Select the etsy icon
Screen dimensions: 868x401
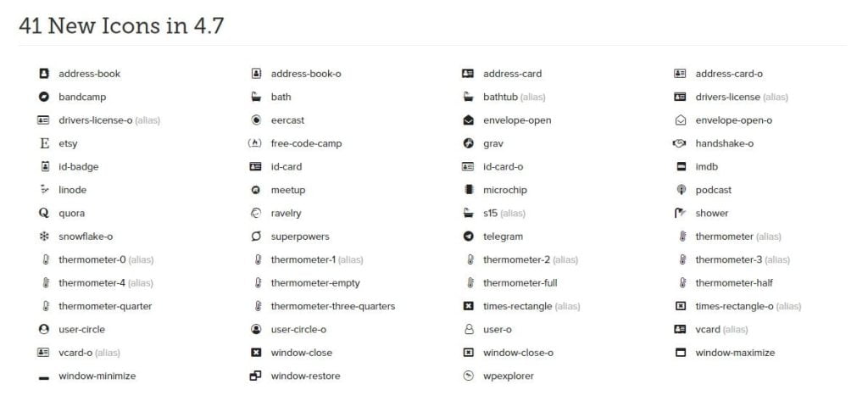click(x=44, y=143)
